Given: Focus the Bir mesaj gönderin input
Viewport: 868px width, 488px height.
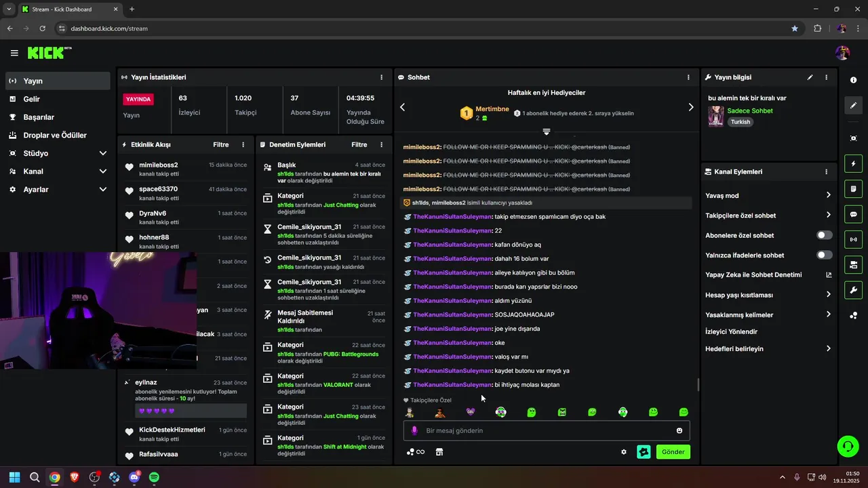Looking at the screenshot, I should tap(547, 430).
